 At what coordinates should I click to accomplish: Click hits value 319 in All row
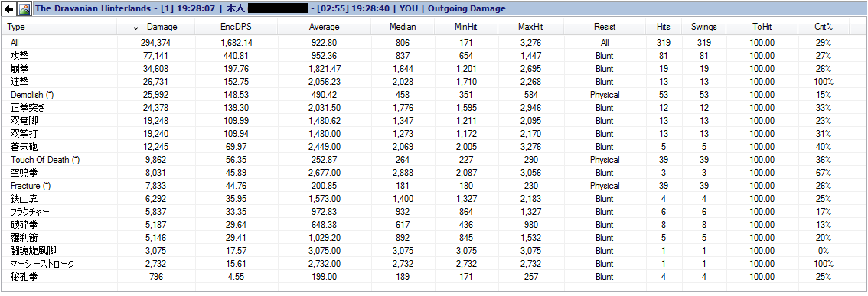(x=663, y=43)
